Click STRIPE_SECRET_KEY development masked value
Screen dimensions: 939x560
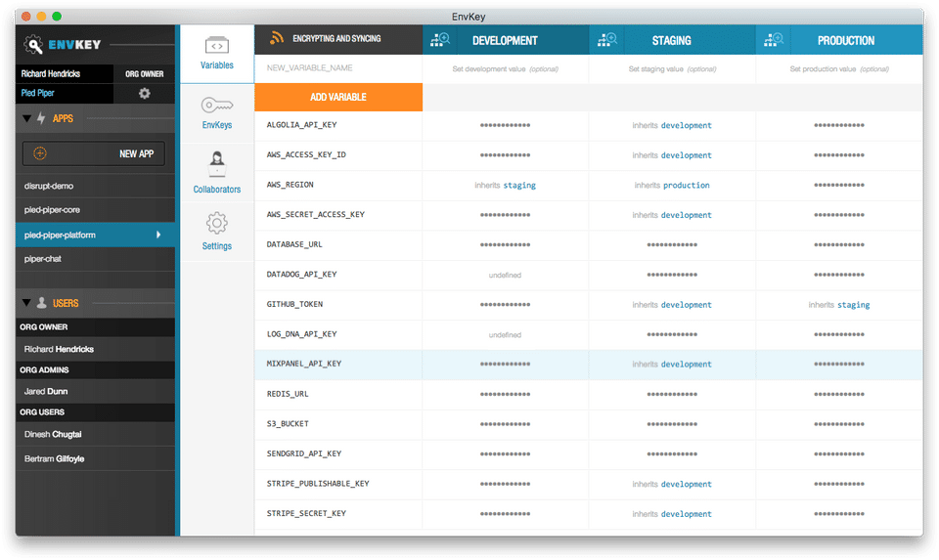pos(505,514)
